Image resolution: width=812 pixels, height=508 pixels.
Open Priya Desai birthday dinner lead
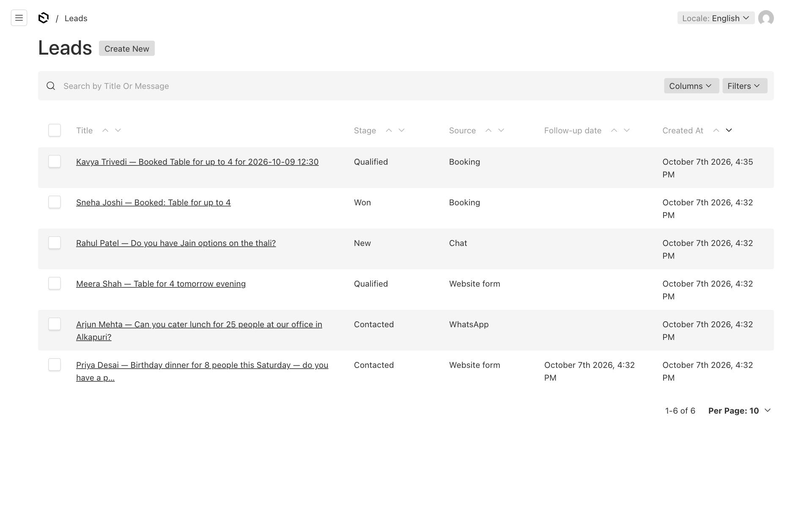click(202, 371)
